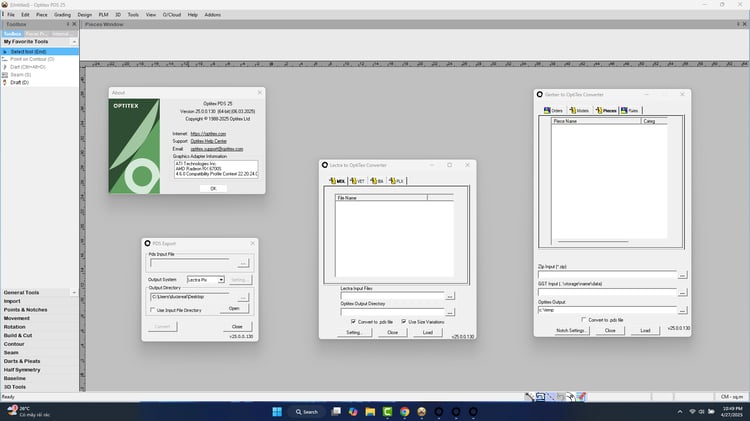Open Task View on taskbar

336,411
